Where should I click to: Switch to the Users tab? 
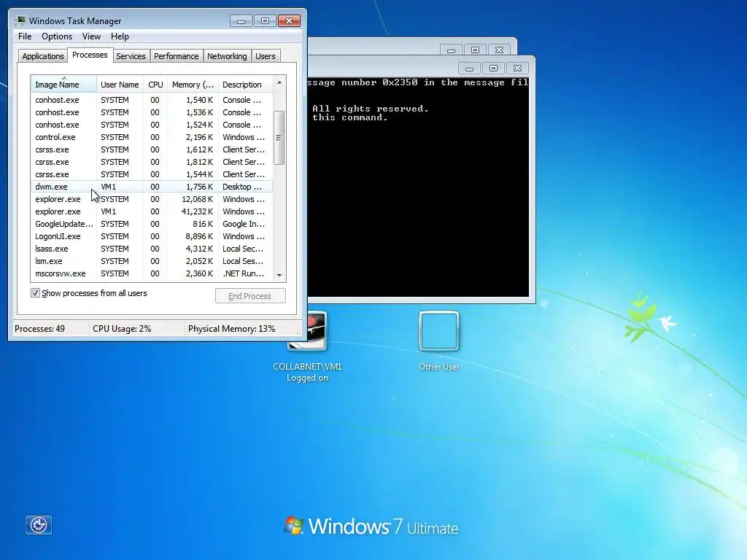pos(265,56)
